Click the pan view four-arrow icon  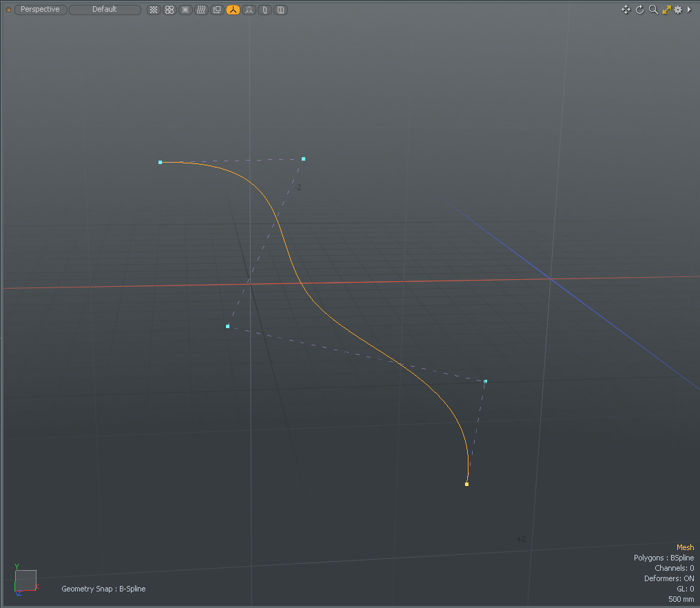(x=626, y=10)
